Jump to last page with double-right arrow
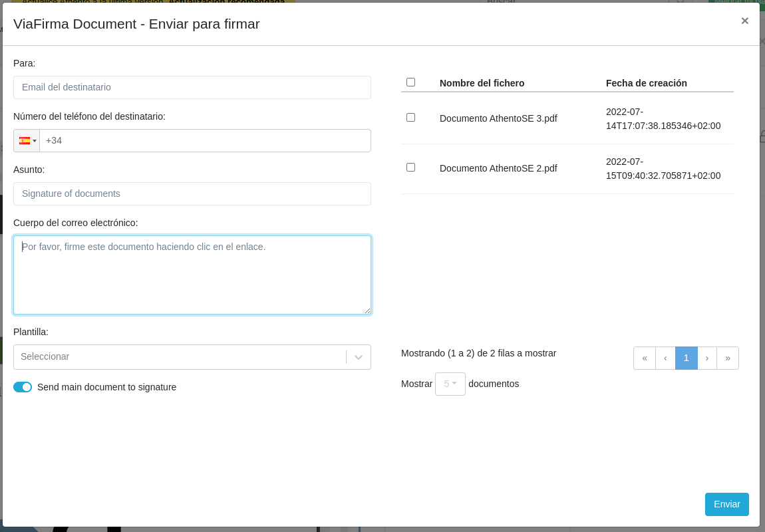Screen dimensions: 765x532 tap(727, 358)
